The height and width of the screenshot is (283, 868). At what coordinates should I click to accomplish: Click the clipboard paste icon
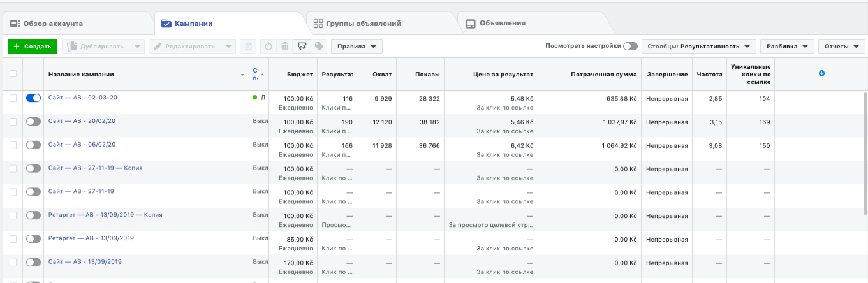point(249,46)
